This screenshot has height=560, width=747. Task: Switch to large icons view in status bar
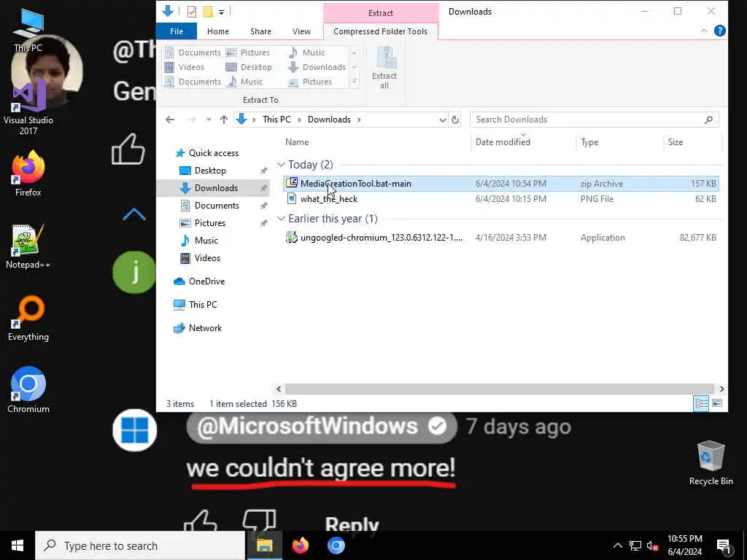click(717, 403)
